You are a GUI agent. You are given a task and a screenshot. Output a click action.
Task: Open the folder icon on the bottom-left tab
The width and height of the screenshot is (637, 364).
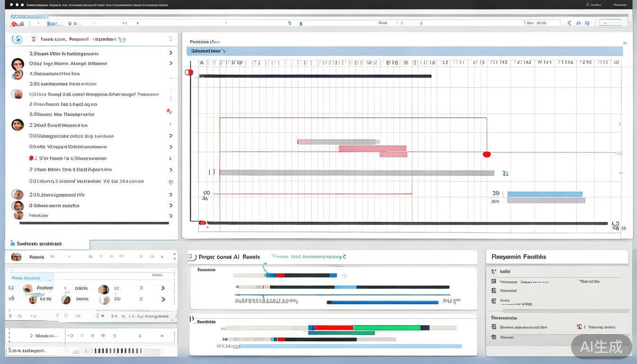pos(13,244)
